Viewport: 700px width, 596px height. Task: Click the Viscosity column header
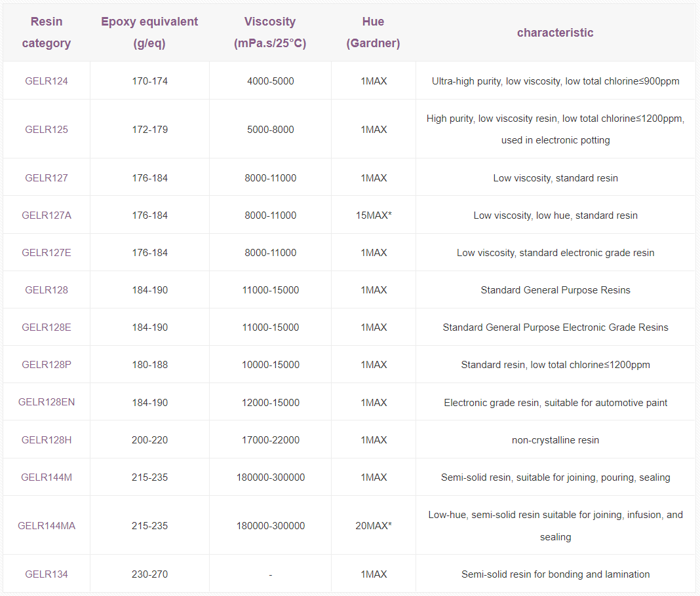tap(270, 33)
